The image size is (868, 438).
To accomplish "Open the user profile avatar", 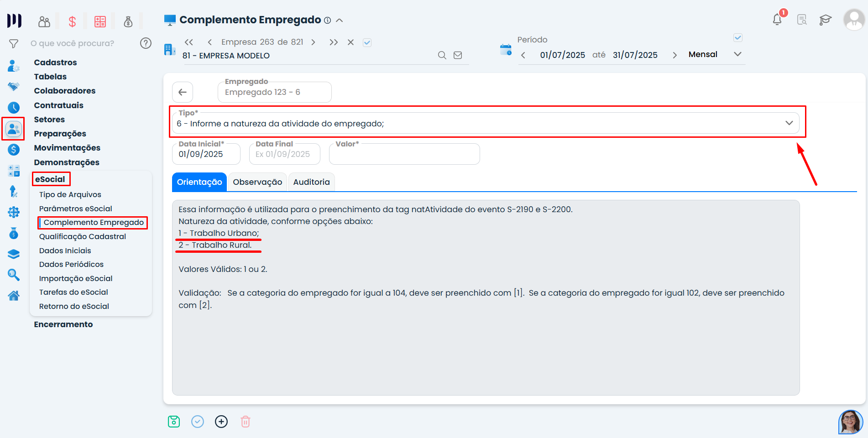I will pos(853,20).
